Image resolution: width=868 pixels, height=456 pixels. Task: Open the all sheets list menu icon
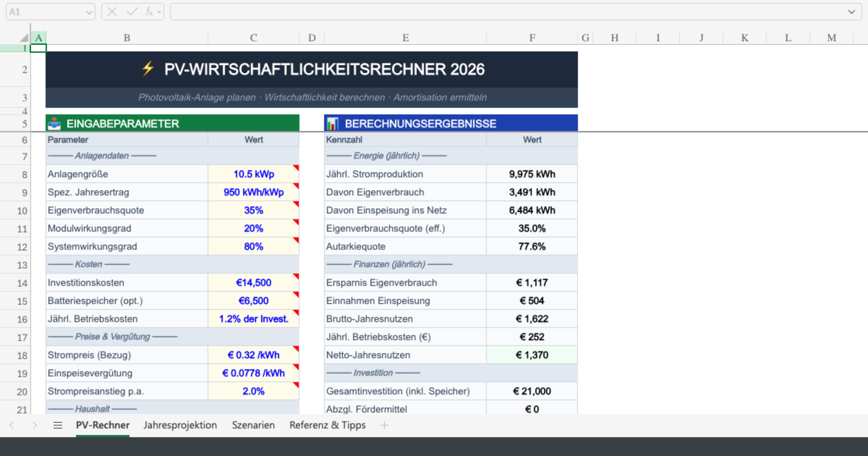(x=58, y=425)
